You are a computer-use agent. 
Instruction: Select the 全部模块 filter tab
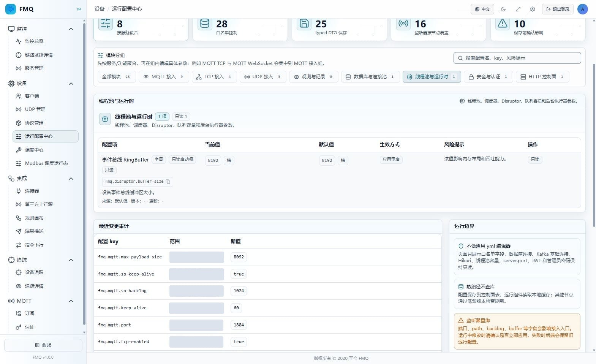116,77
